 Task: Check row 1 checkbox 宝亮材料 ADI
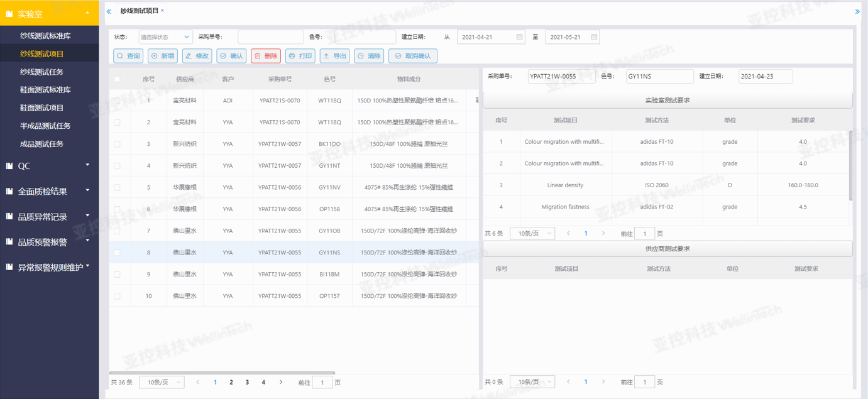[117, 101]
